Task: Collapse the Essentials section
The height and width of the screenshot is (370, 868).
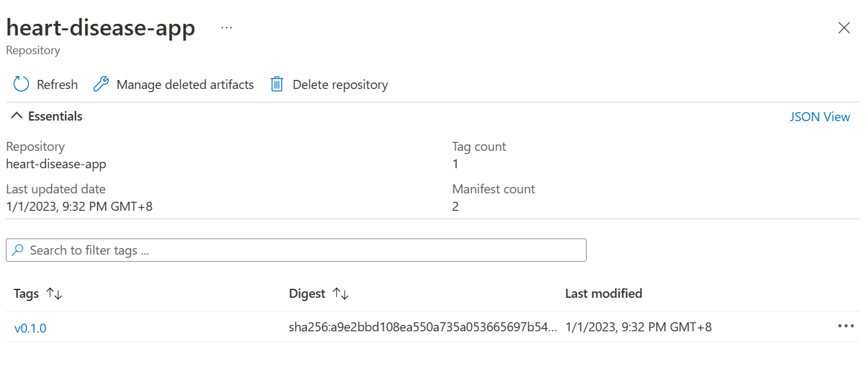Action: click(17, 117)
